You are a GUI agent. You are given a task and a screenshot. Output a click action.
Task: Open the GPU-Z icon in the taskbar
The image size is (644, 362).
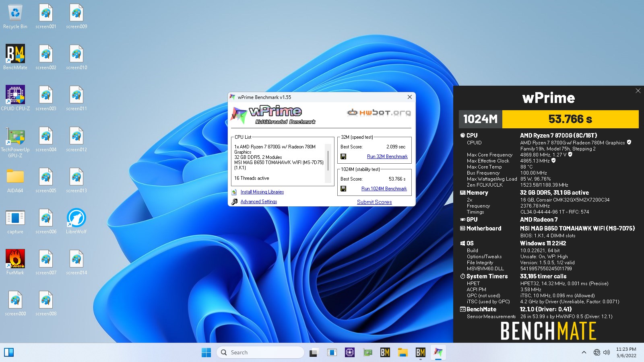pyautogui.click(x=367, y=352)
